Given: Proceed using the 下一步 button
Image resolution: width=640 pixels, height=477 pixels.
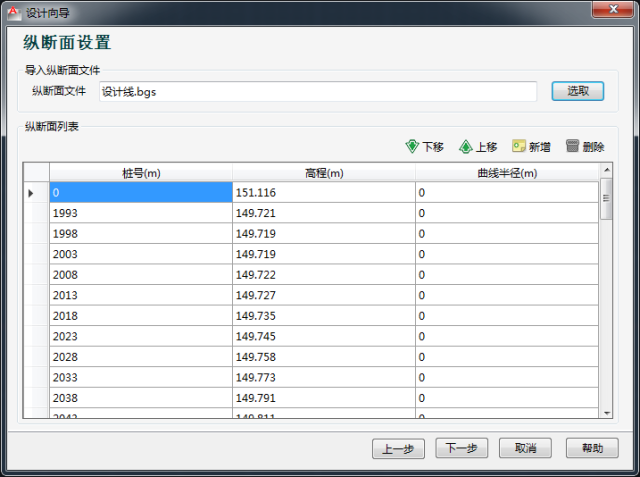Looking at the screenshot, I should (461, 448).
